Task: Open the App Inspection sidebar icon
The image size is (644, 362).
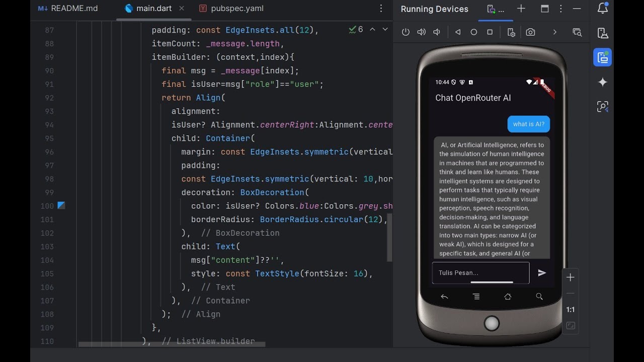Action: pos(603,106)
